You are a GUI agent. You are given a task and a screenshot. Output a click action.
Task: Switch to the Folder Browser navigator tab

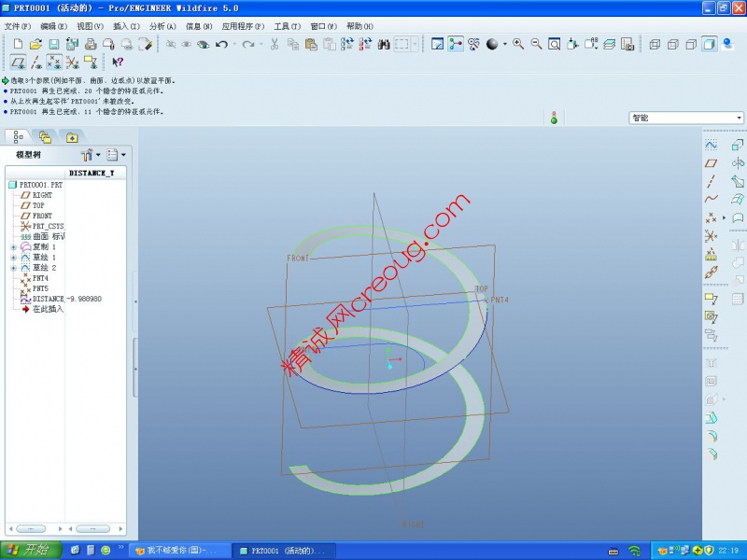[45, 137]
